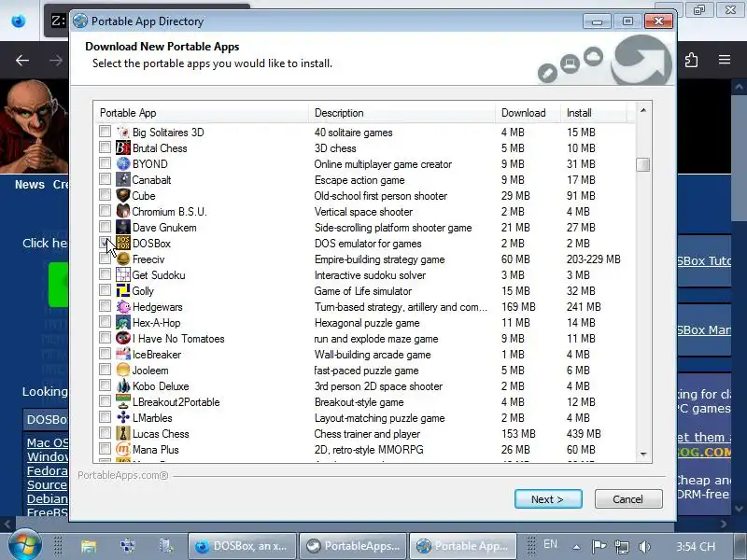Check the Big Solitaires 3D checkbox
The width and height of the screenshot is (747, 560).
click(x=105, y=132)
